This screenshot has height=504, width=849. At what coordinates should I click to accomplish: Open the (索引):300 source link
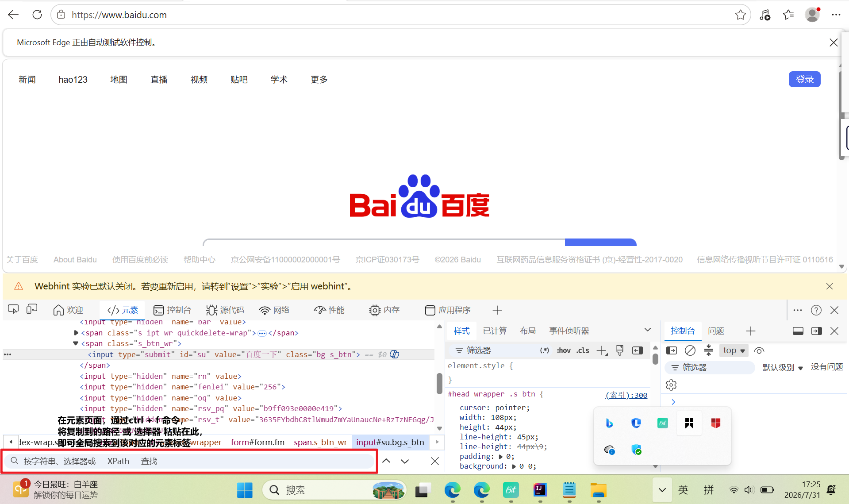[x=626, y=395]
